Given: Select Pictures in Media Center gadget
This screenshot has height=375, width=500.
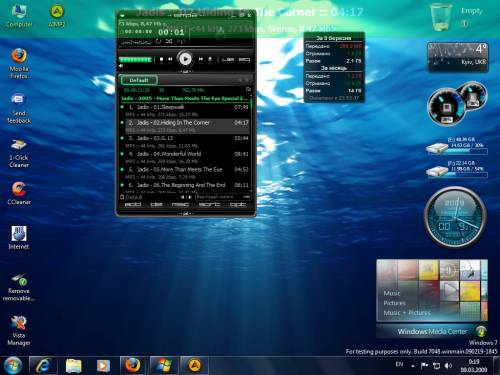Looking at the screenshot, I should pyautogui.click(x=394, y=303).
